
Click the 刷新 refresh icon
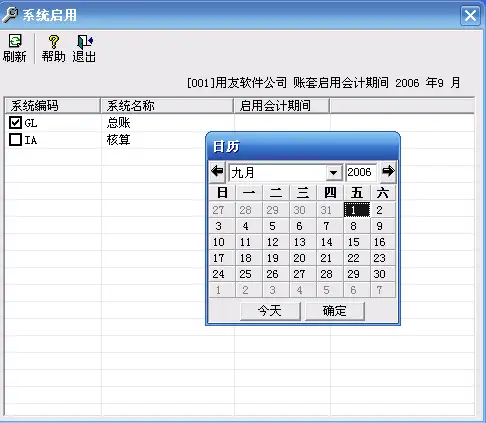[15, 41]
